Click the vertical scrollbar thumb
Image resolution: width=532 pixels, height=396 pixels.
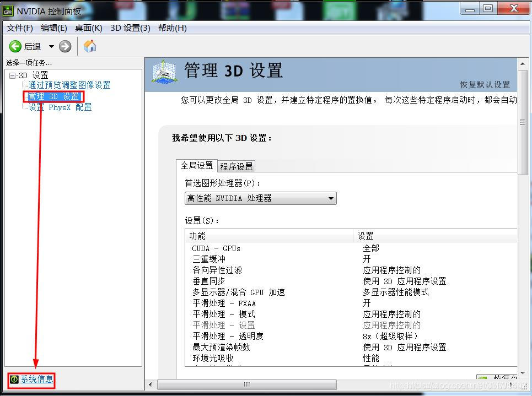(523, 122)
